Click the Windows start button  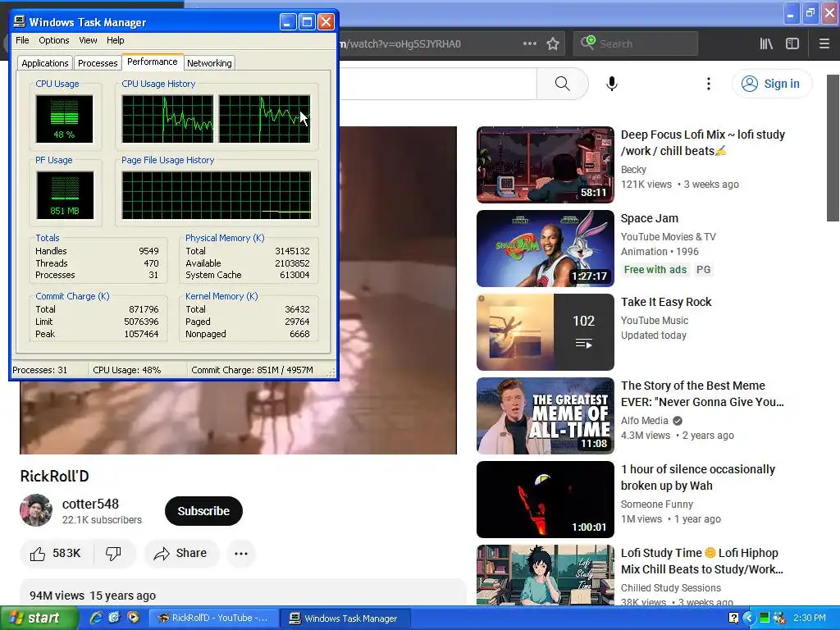pos(39,619)
